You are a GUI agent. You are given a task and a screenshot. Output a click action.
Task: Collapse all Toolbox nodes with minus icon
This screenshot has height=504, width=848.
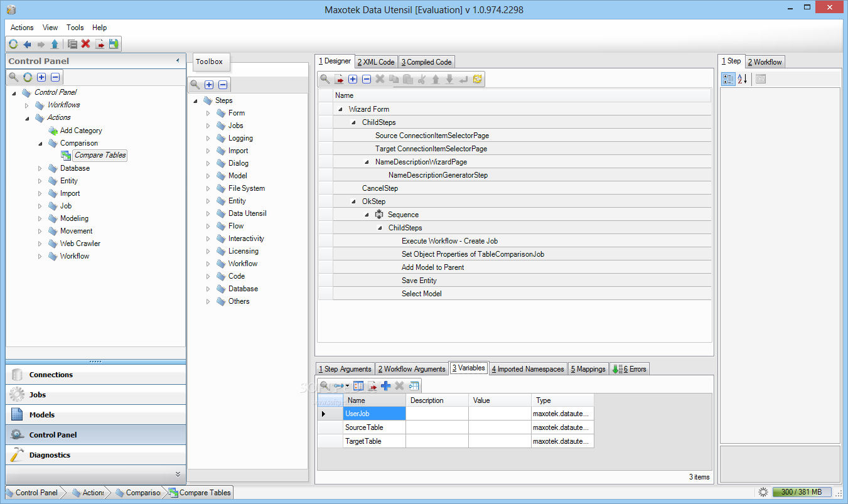223,85
